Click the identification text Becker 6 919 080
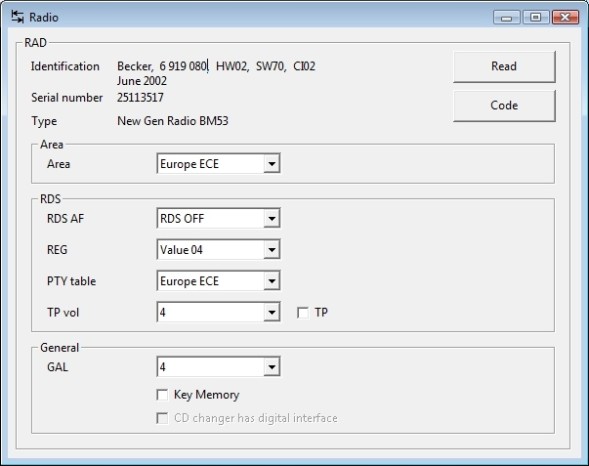 pyautogui.click(x=162, y=66)
